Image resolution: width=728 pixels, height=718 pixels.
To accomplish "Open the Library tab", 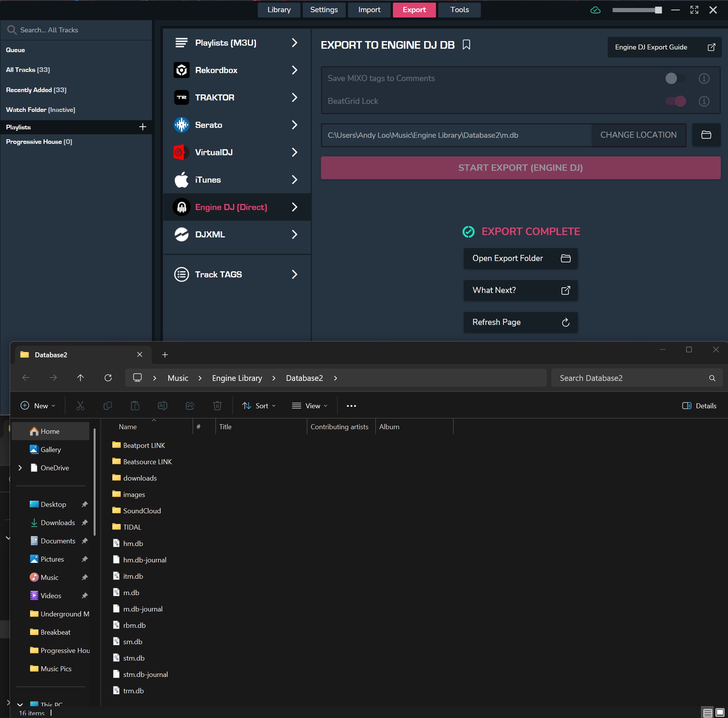I will tap(279, 10).
